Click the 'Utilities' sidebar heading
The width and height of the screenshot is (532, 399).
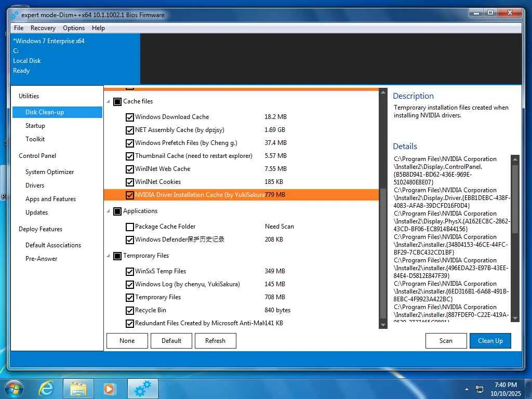click(29, 96)
